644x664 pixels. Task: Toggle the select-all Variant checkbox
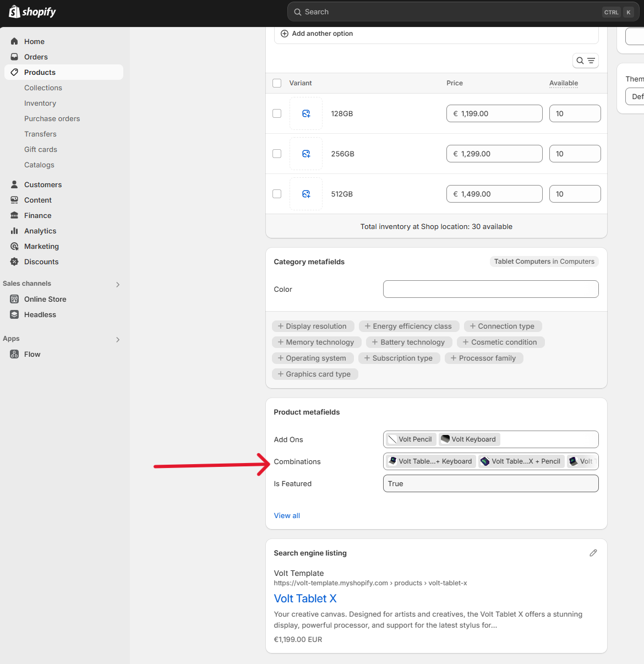[277, 83]
